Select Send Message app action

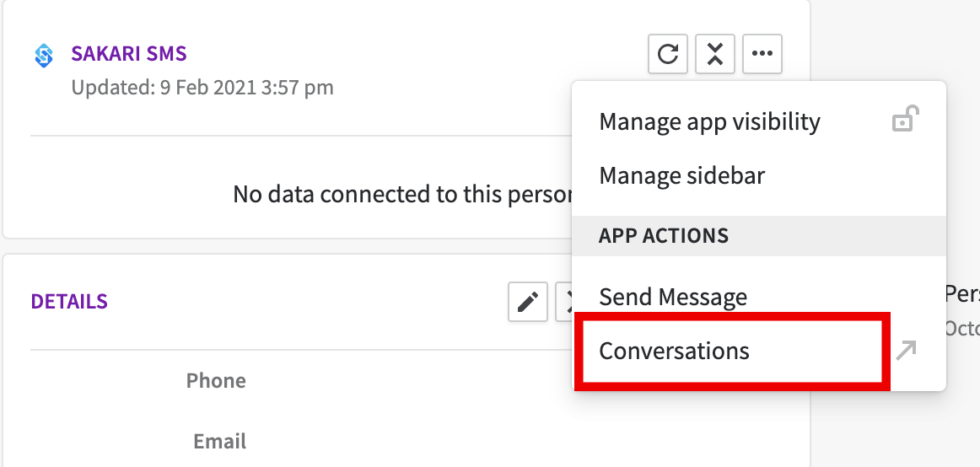[673, 296]
